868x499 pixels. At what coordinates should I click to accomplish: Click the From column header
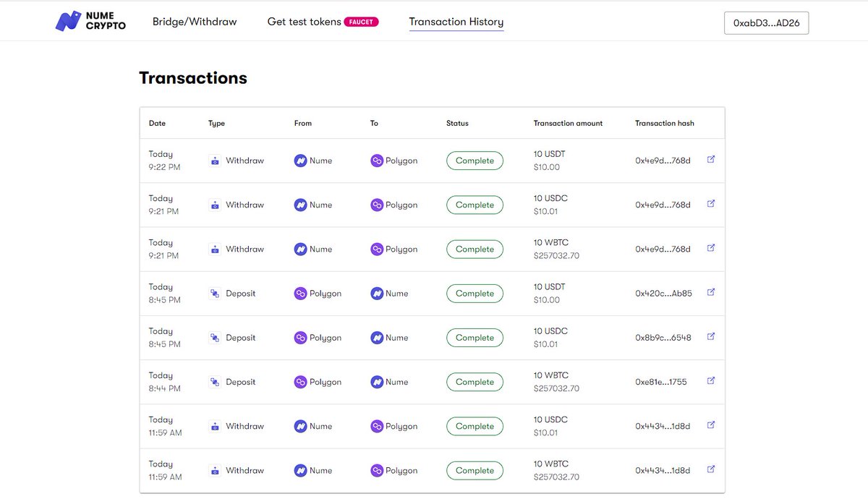tap(303, 123)
